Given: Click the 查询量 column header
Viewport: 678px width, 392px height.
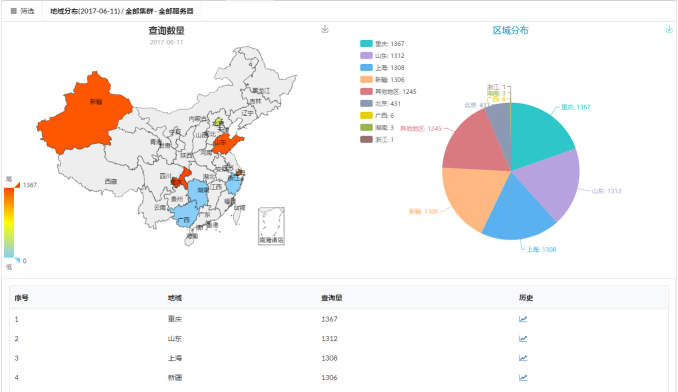Looking at the screenshot, I should [331, 298].
